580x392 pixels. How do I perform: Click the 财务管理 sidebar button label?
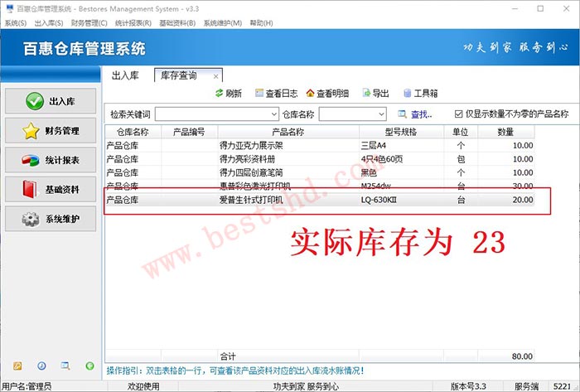62,131
